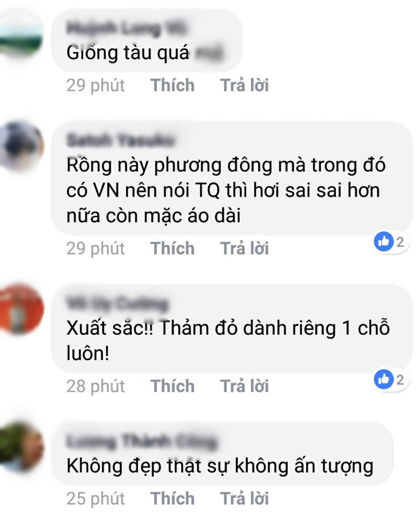Open blurred author name above 'Rồng này phương đông'
The image size is (420, 529).
[x=121, y=140]
